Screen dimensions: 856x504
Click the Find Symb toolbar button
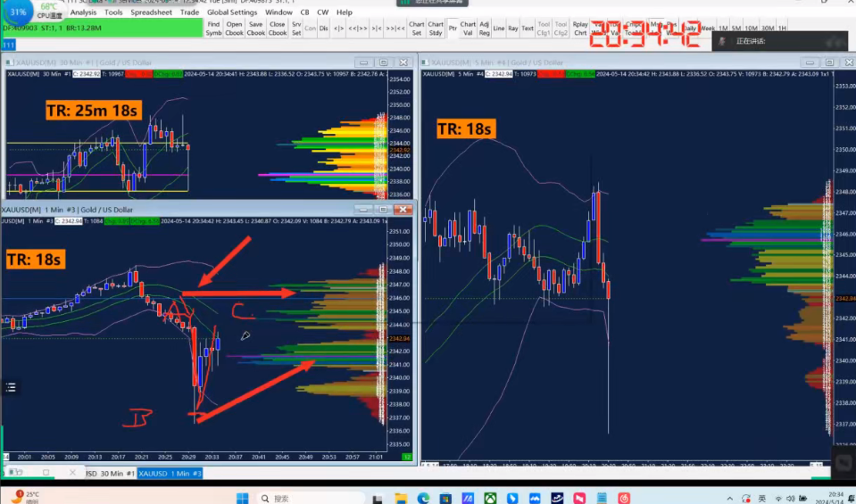(213, 29)
